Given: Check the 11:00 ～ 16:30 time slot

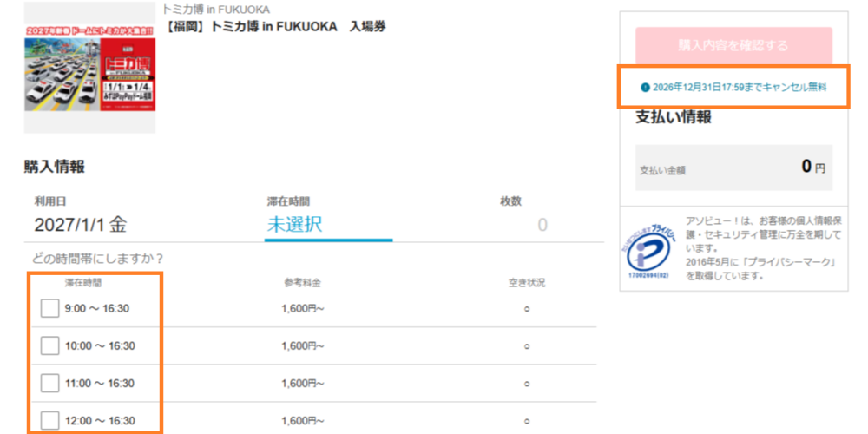Looking at the screenshot, I should click(x=49, y=383).
